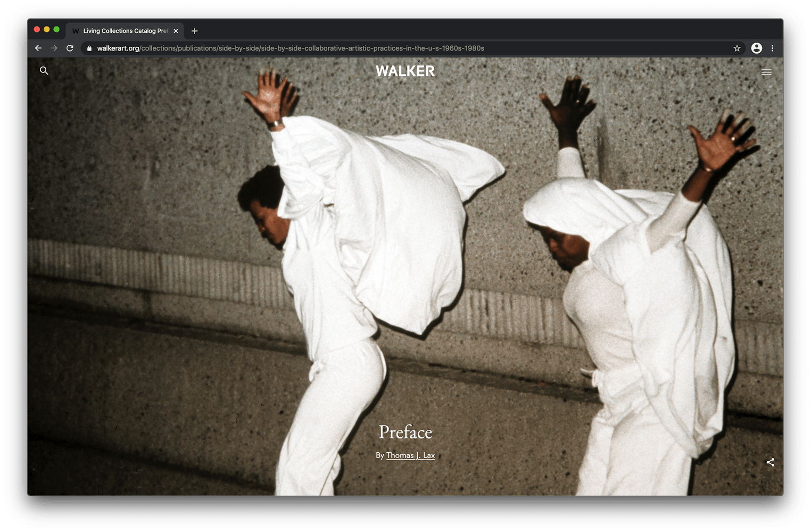The image size is (811, 532).
Task: Click the Preface heading text
Action: (405, 432)
